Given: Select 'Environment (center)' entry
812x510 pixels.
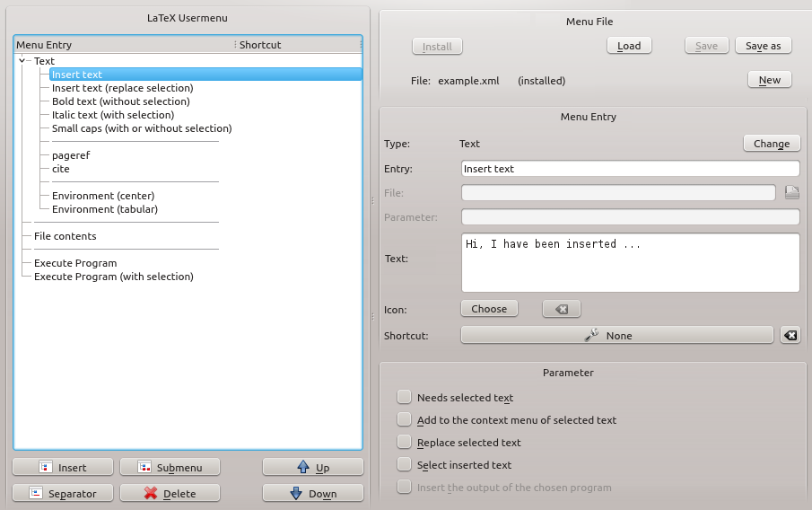Looking at the screenshot, I should (x=103, y=196).
